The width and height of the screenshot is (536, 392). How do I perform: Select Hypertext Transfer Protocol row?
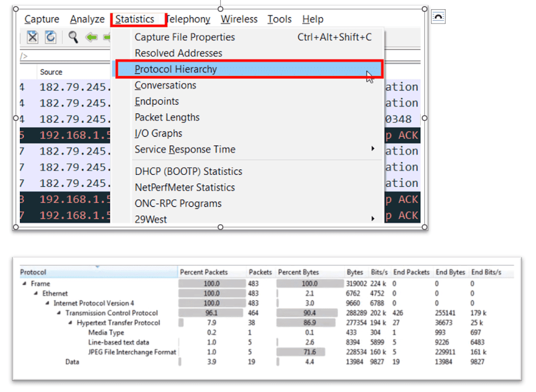point(266,323)
